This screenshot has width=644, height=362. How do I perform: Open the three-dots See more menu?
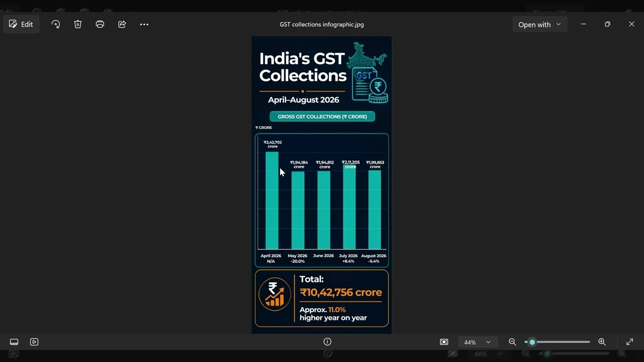(144, 24)
